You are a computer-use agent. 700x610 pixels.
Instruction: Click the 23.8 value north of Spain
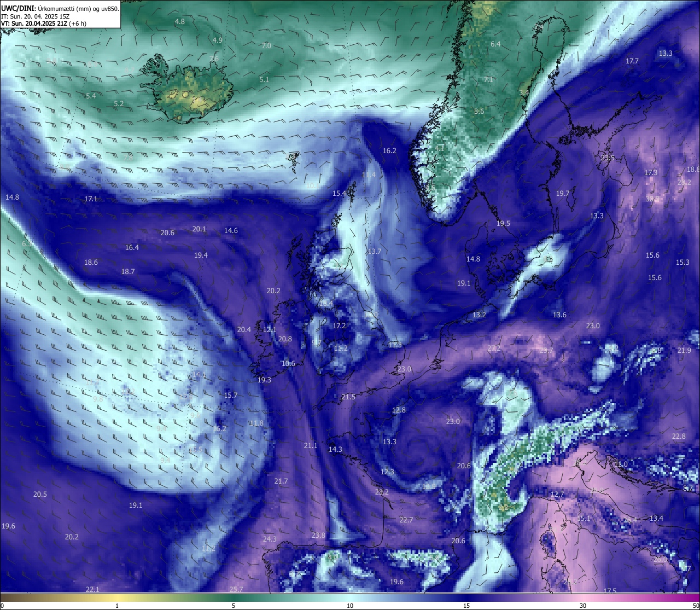click(318, 535)
